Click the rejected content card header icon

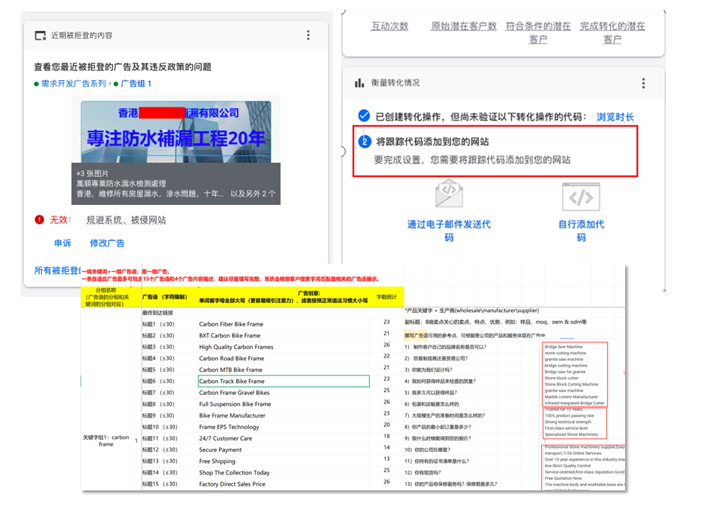[40, 36]
